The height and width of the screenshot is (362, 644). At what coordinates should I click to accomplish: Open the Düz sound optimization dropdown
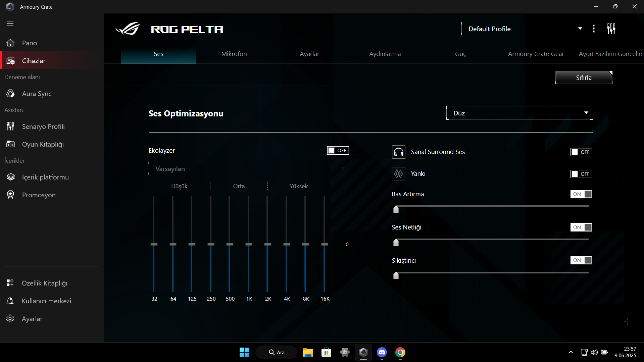tap(519, 113)
